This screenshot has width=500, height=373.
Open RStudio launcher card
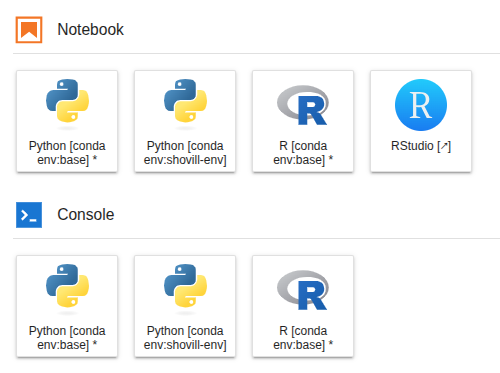point(421,121)
